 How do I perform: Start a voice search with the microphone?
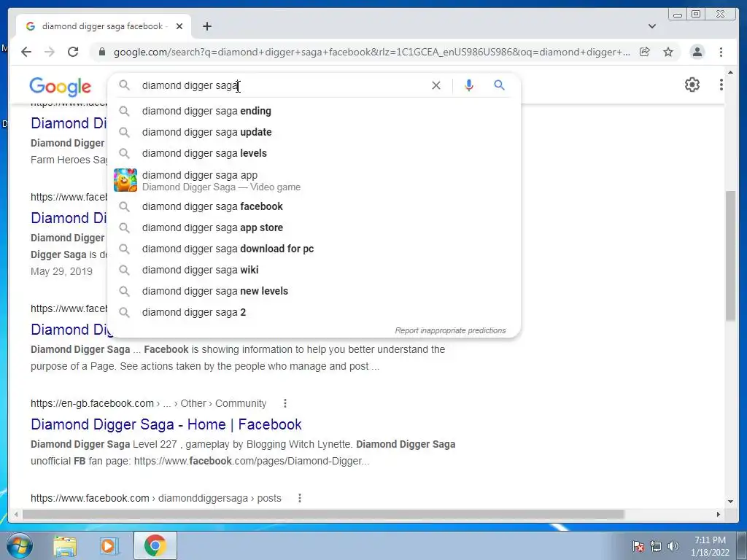469,85
